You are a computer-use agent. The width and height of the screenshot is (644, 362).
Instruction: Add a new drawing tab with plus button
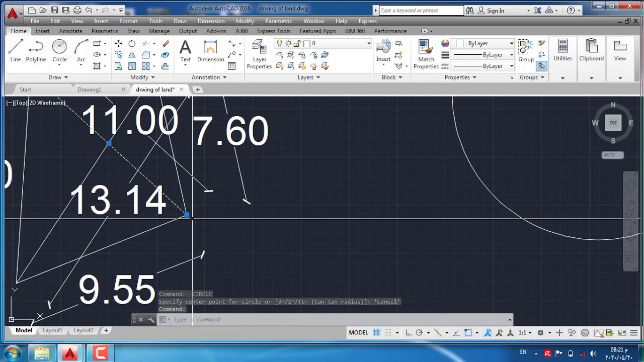pyautogui.click(x=198, y=89)
